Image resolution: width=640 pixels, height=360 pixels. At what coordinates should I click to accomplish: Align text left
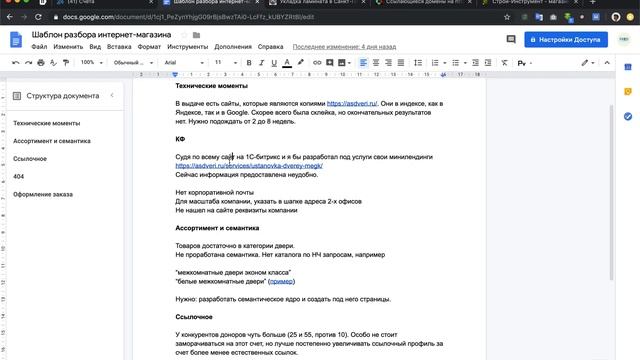click(363, 63)
